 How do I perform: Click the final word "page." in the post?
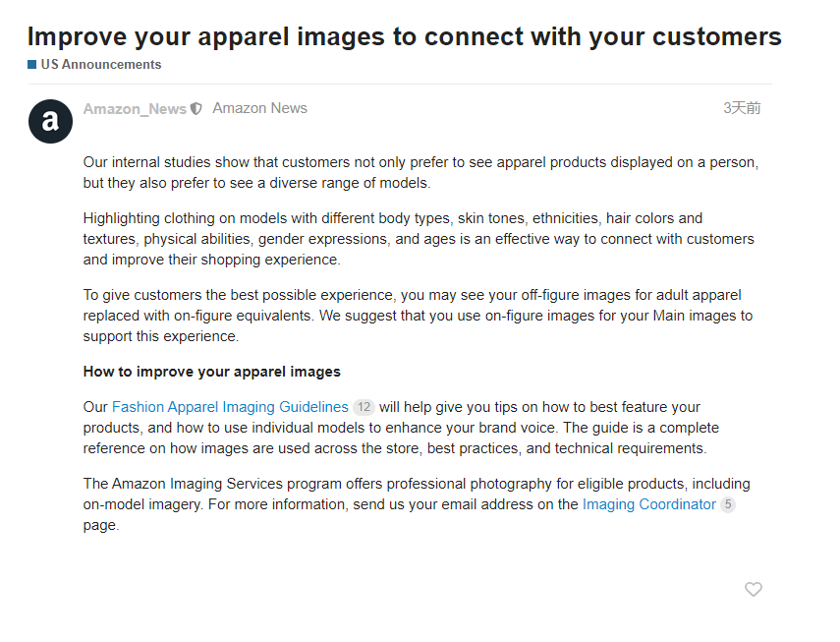(100, 525)
